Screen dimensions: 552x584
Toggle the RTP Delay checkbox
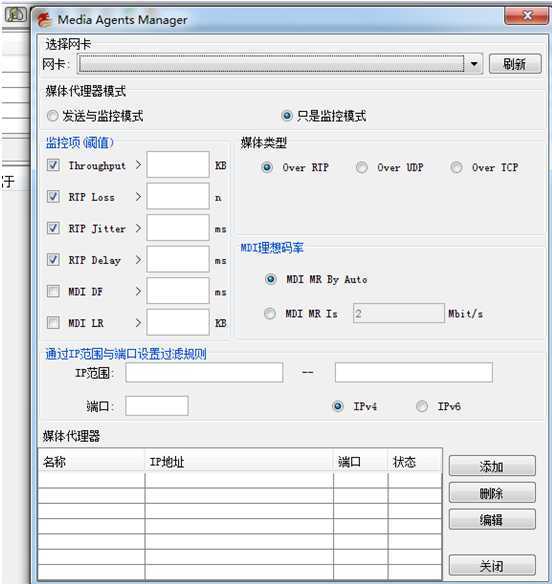tap(53, 260)
